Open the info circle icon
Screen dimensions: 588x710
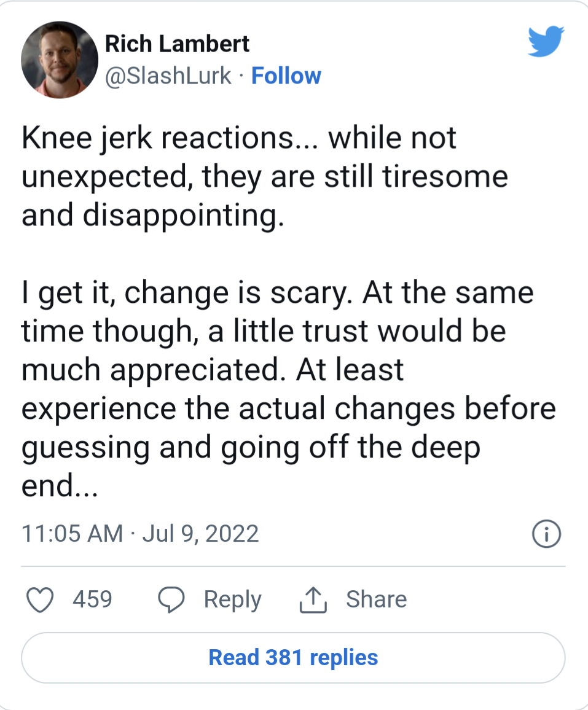tap(546, 534)
